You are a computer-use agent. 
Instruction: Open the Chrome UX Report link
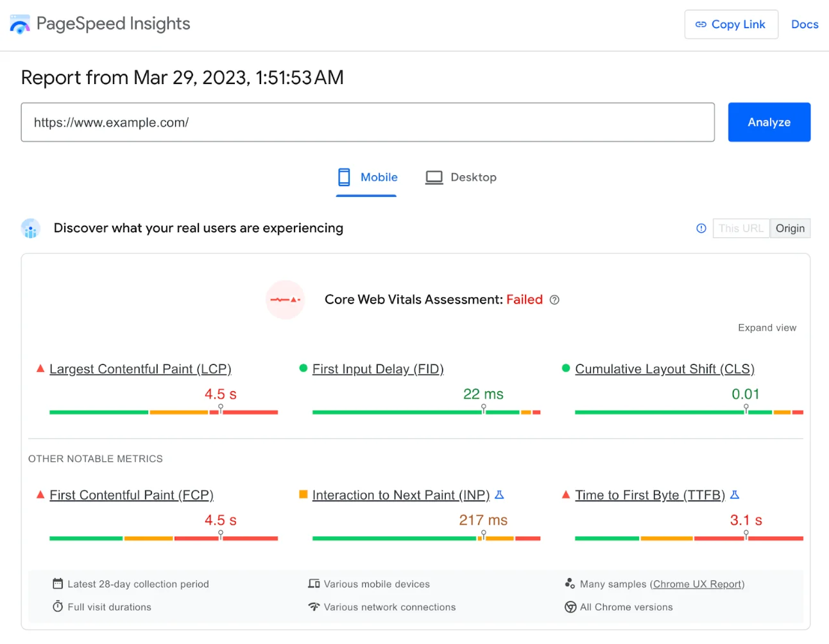point(697,584)
